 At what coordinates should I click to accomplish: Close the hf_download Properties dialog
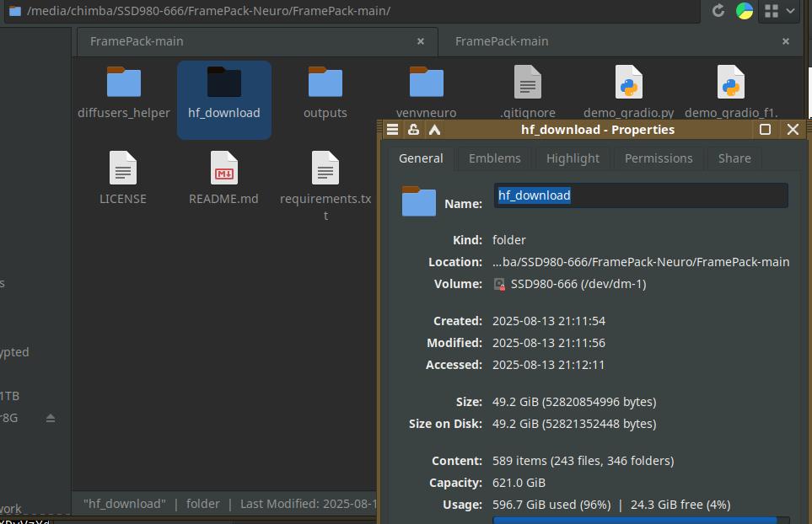click(x=793, y=130)
